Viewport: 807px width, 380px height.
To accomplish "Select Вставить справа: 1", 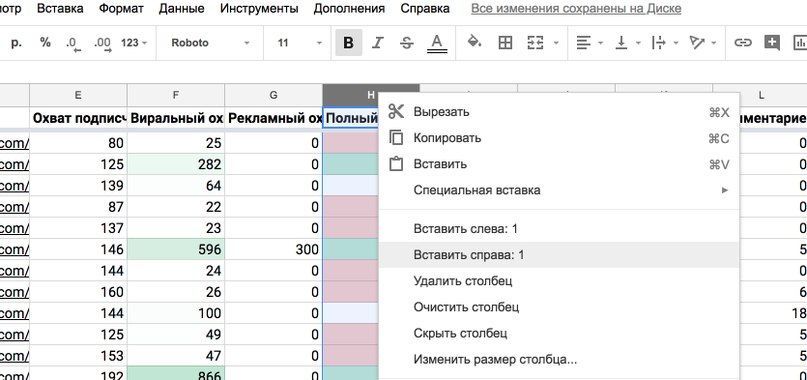I will [559, 255].
